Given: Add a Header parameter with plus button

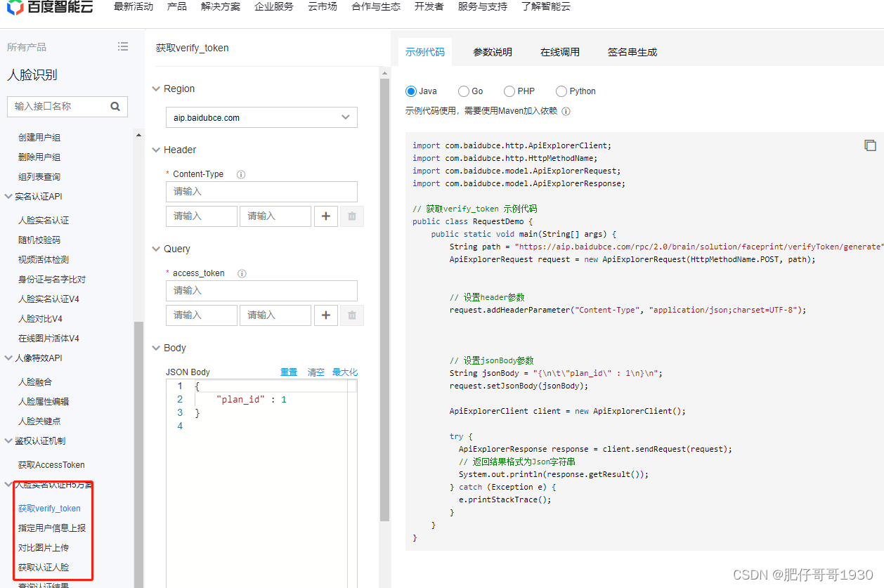Looking at the screenshot, I should [325, 216].
